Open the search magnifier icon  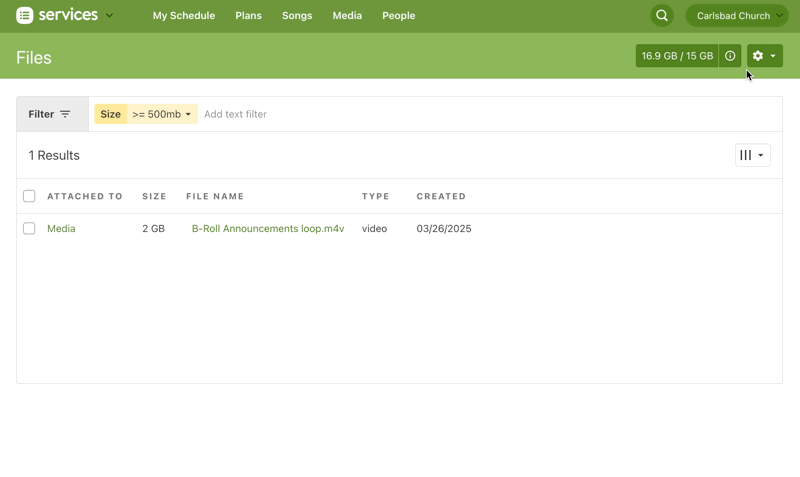pos(662,16)
